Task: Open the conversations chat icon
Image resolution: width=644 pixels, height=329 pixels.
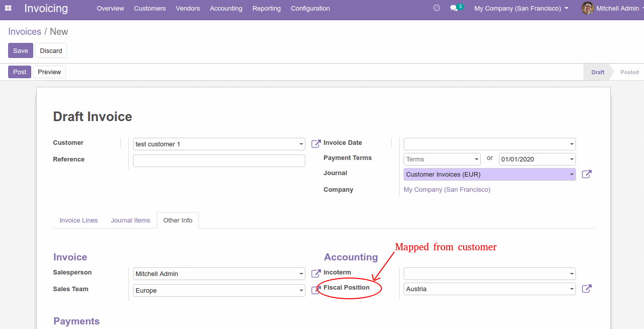Action: [x=456, y=8]
